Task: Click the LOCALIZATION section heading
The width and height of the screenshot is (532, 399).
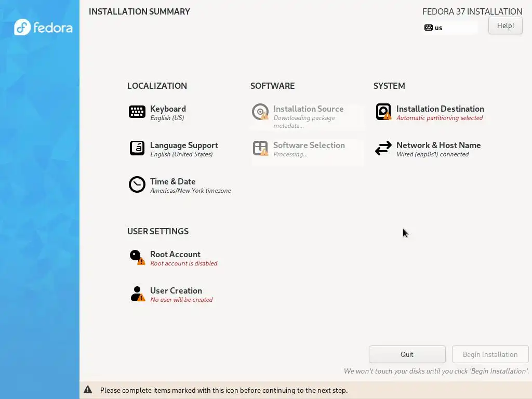Action: [x=157, y=86]
